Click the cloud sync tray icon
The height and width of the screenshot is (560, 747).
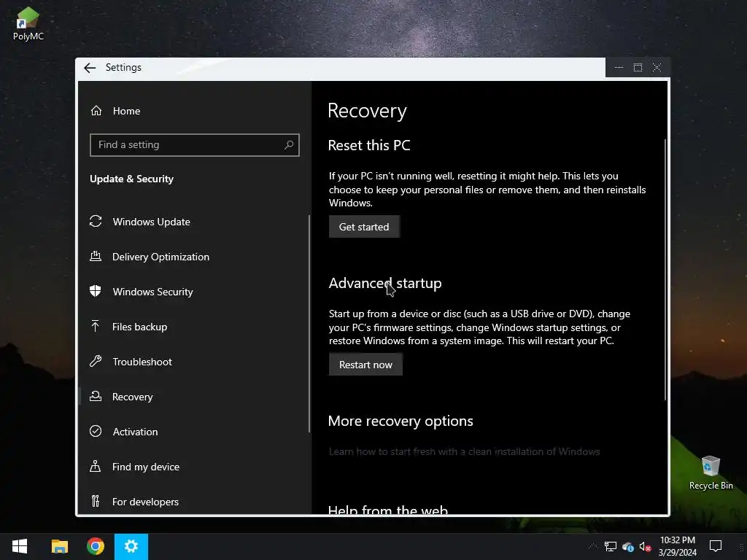click(628, 547)
